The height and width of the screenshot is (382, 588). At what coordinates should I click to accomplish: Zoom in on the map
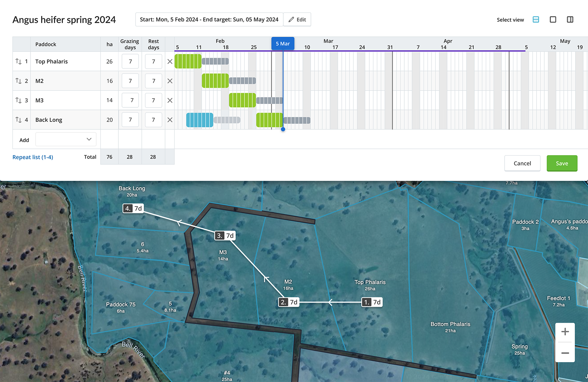pos(565,332)
